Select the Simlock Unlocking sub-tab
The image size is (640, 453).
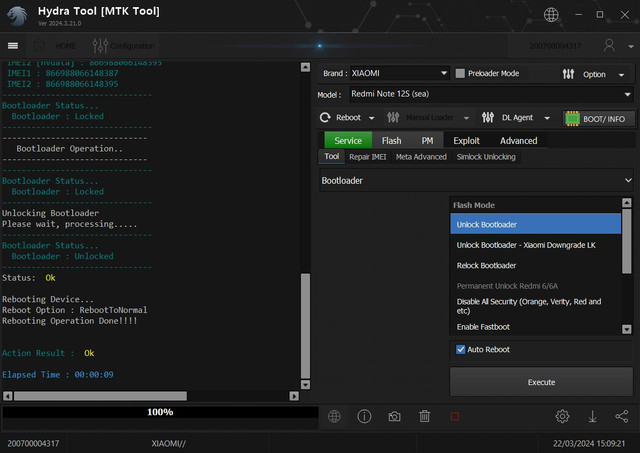tap(486, 157)
